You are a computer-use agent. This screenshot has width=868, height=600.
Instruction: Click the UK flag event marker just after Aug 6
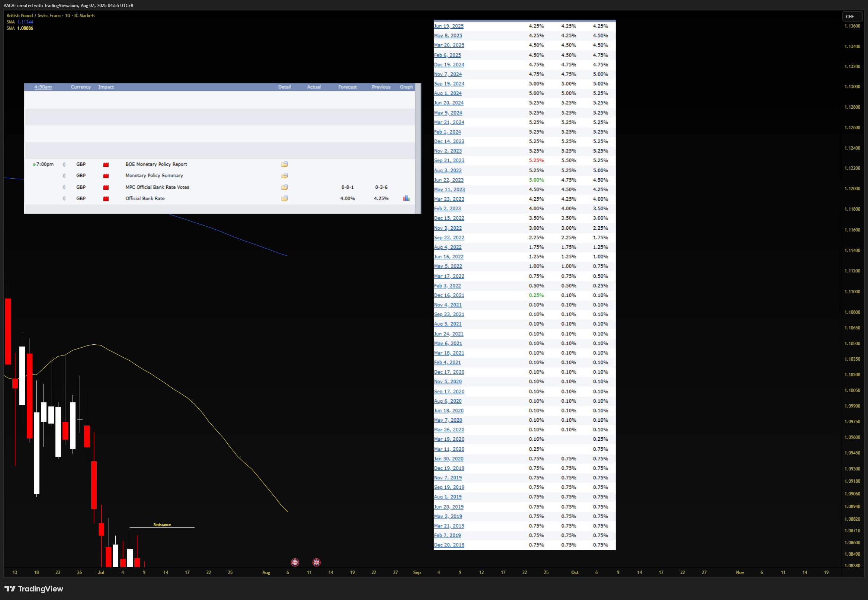coord(295,562)
